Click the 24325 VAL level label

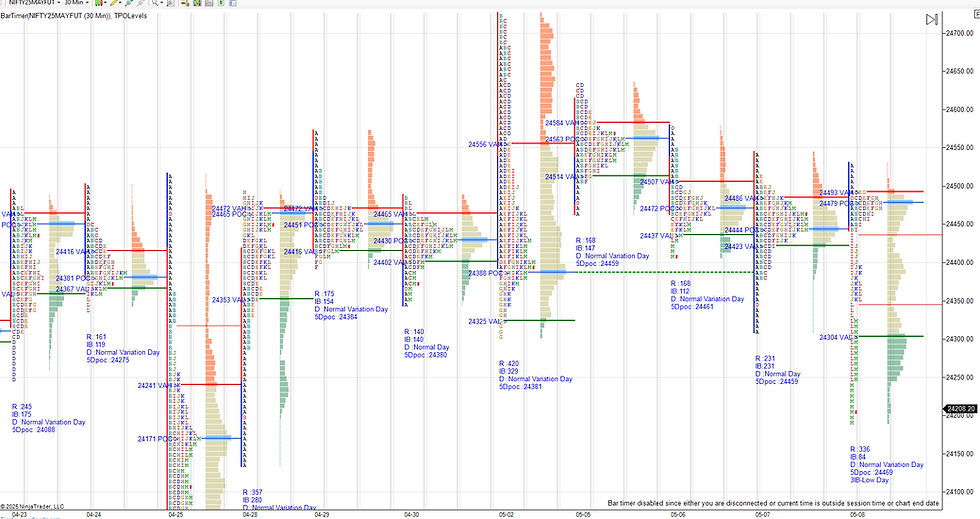point(484,321)
